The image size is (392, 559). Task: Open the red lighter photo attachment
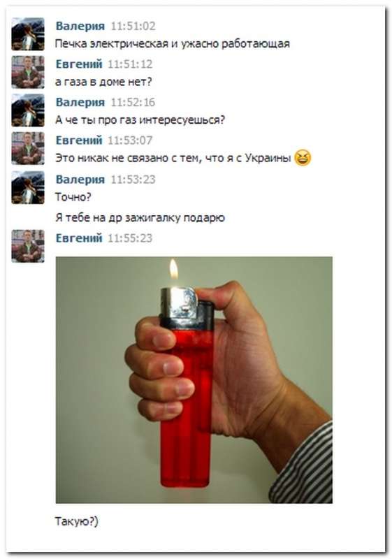(194, 379)
